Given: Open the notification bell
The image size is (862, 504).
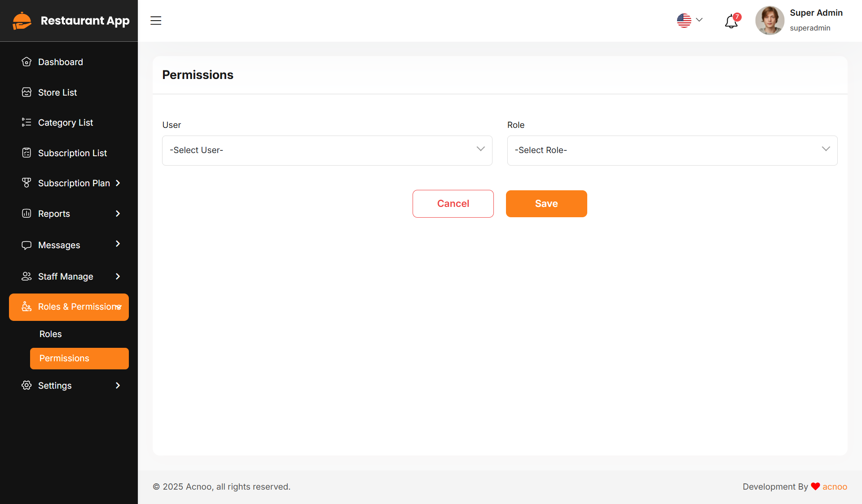Looking at the screenshot, I should [731, 21].
